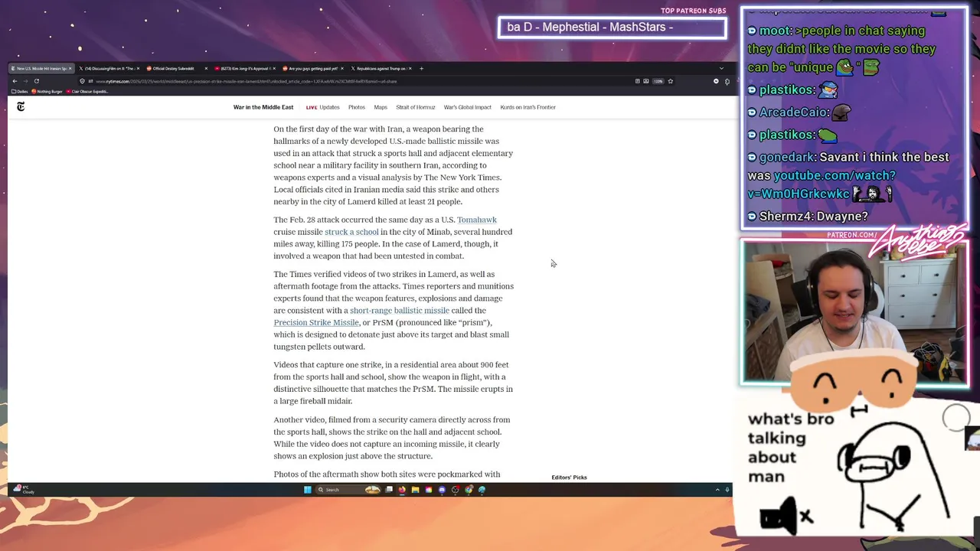Screen dimensions: 980x551
Task: Open the weather widget showing Cloudy
Action: (x=24, y=489)
